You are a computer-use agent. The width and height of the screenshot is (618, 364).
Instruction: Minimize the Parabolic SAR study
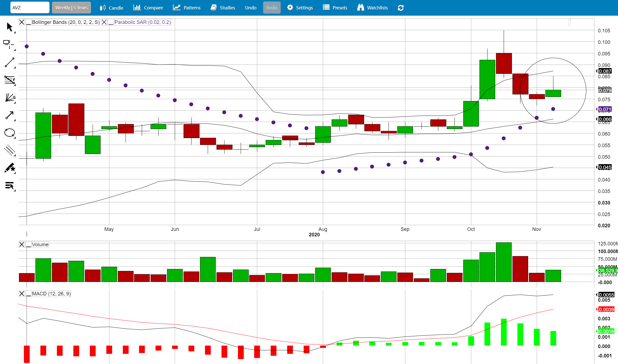[x=111, y=22]
